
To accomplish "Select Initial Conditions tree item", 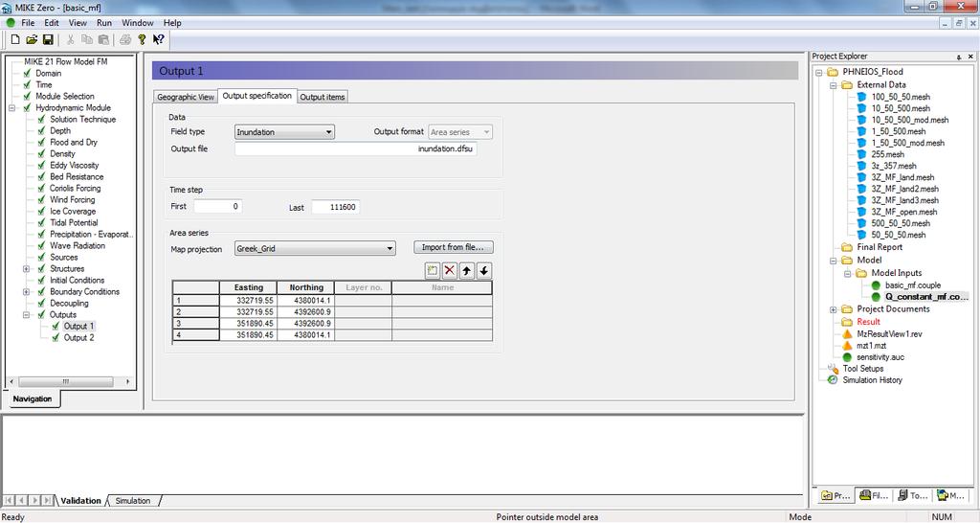I will click(x=77, y=281).
